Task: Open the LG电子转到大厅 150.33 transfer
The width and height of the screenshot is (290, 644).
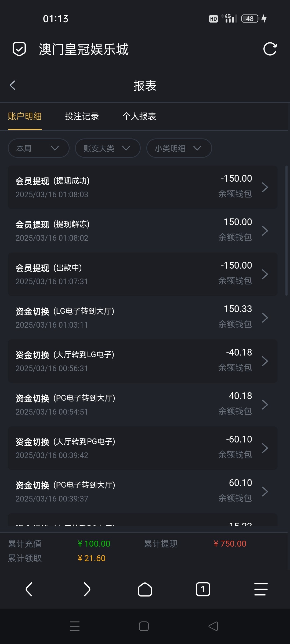Action: pyautogui.click(x=142, y=317)
